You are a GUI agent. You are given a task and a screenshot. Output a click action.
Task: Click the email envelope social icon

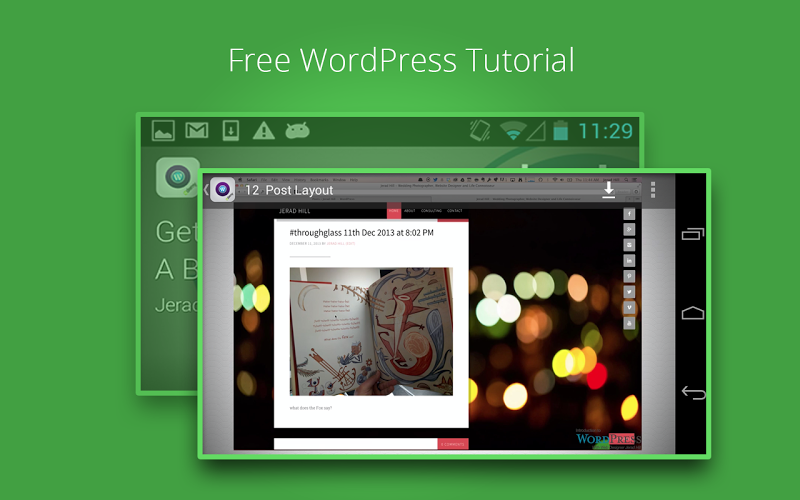pyautogui.click(x=629, y=245)
